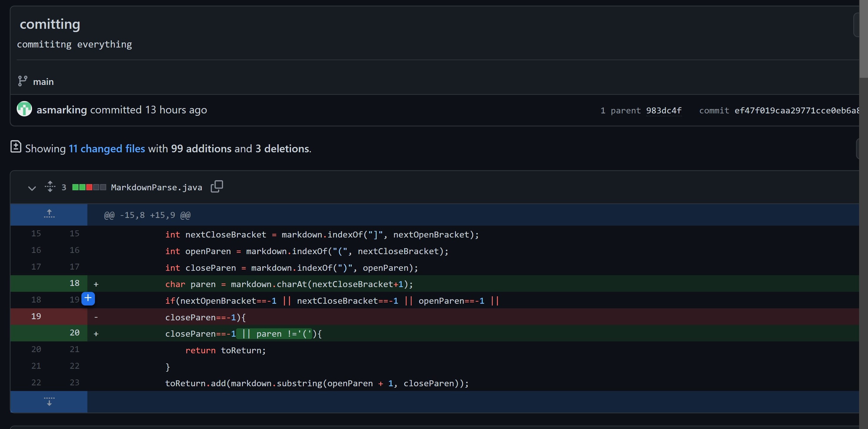The image size is (868, 429).
Task: Click the 'committed 13 hours ago' timestamp
Action: 148,110
